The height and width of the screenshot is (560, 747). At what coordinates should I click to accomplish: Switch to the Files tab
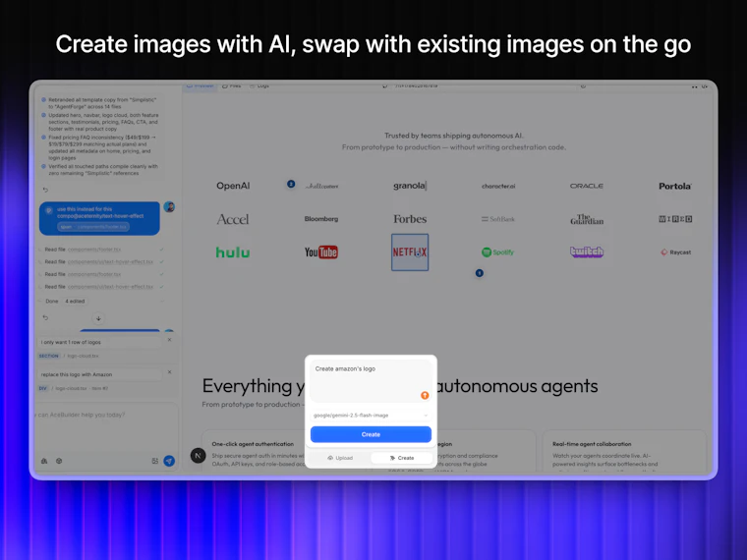(232, 86)
